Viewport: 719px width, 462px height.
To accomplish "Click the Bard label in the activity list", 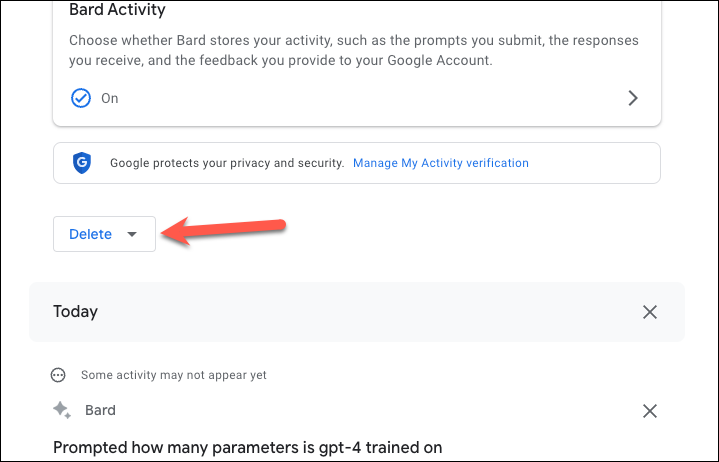I will (100, 410).
